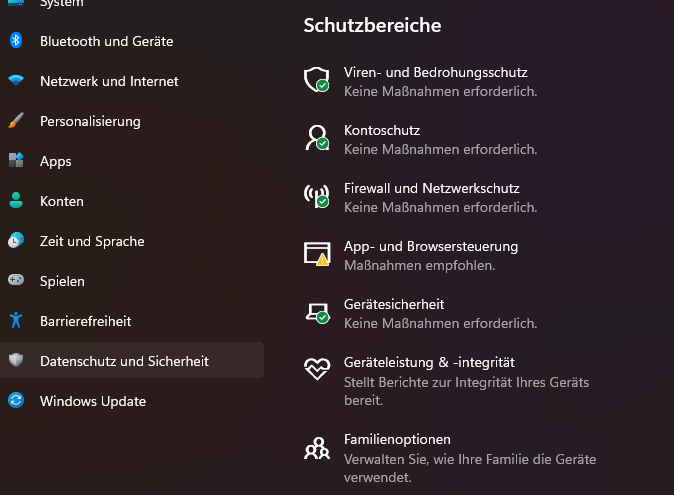The height and width of the screenshot is (495, 674).
Task: Open Netzwerk und Internet settings
Action: [x=109, y=81]
